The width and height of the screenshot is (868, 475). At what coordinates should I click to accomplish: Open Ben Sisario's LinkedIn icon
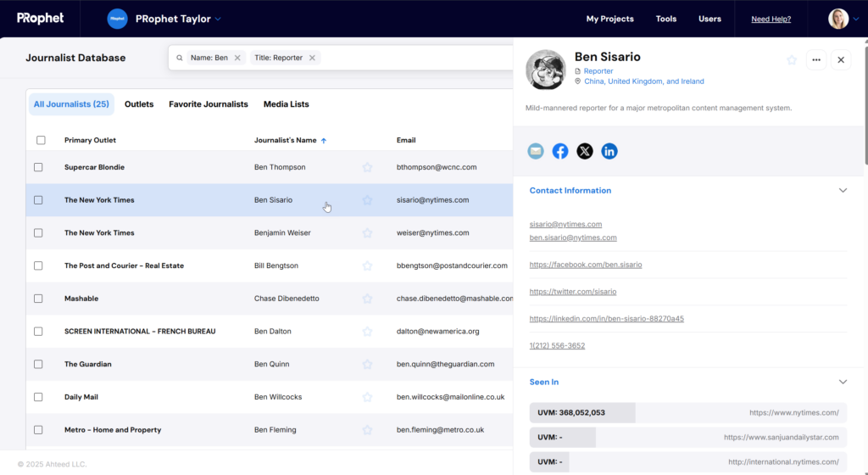tap(609, 151)
